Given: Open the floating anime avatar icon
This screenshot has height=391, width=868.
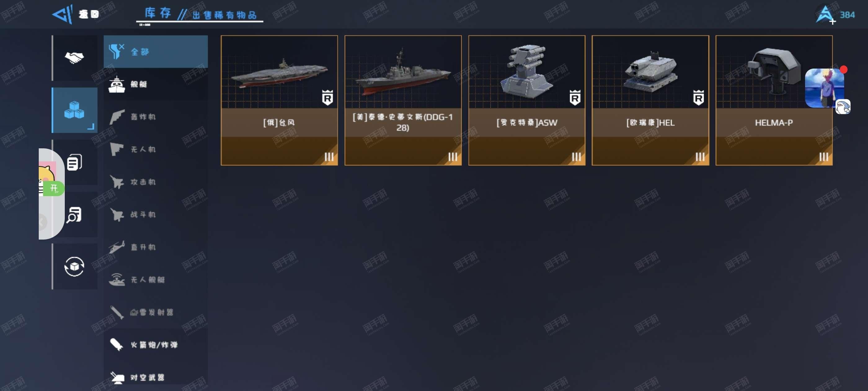Looking at the screenshot, I should point(825,88).
